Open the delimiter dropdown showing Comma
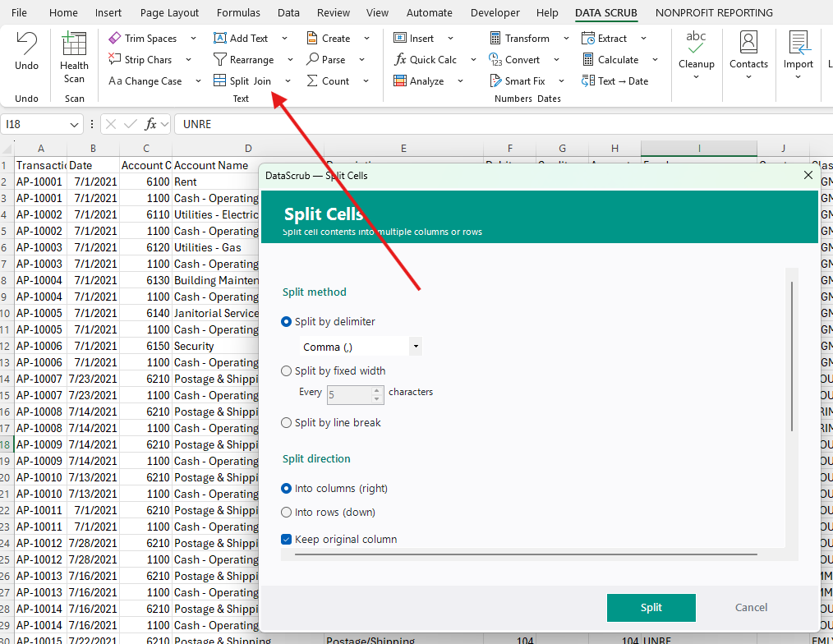Image resolution: width=833 pixels, height=644 pixels. 416,347
